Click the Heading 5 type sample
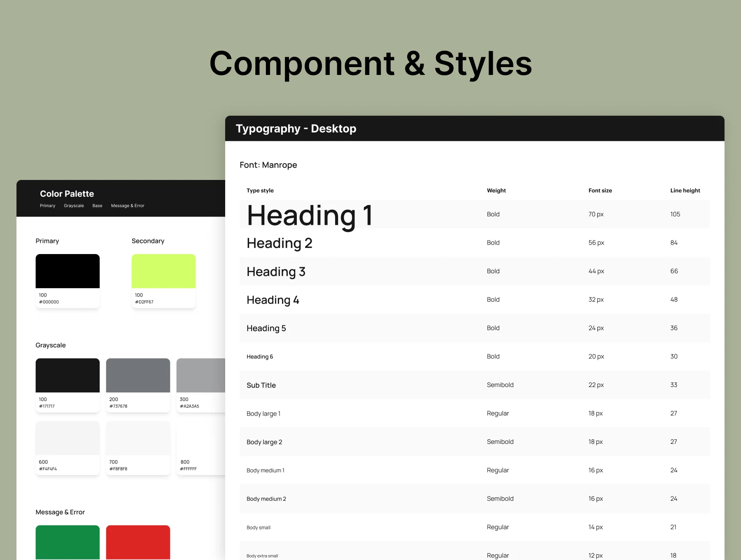Viewport: 741px width, 560px height. pos(266,328)
